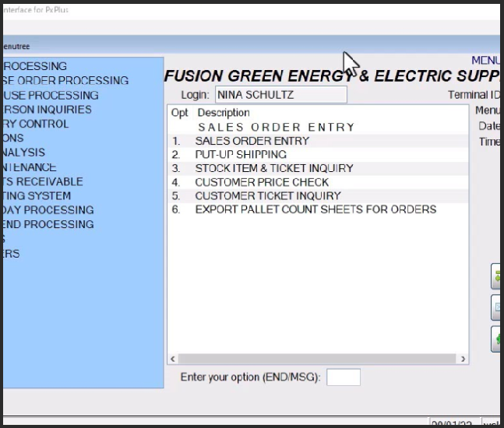Select option 1 SALES ORDER ENTRY row
The image size is (504, 428).
[318, 141]
